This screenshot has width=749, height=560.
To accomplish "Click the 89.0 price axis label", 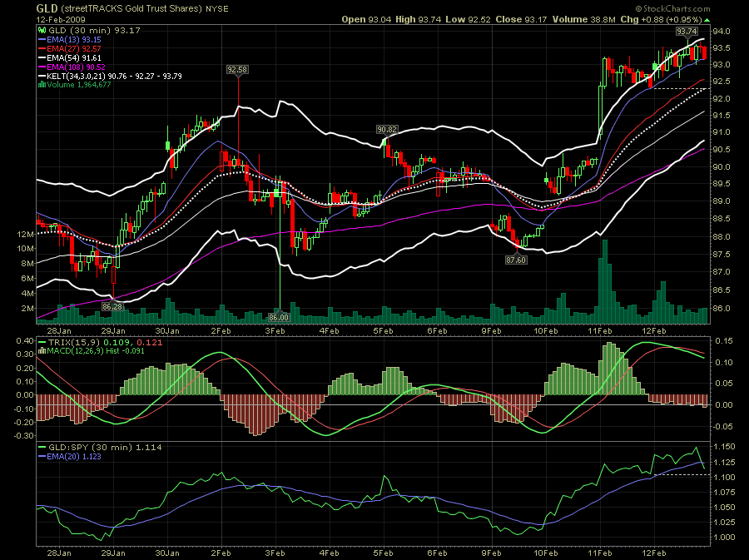I will [x=721, y=201].
